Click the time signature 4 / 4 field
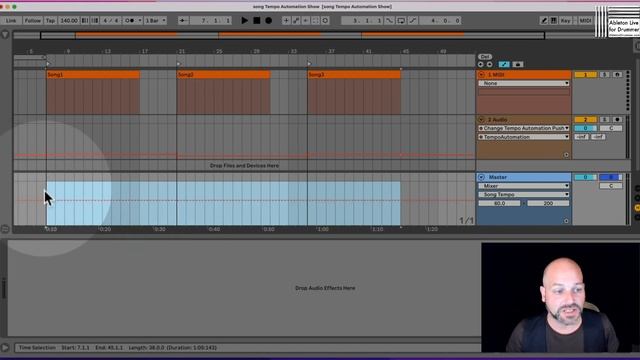 110,20
